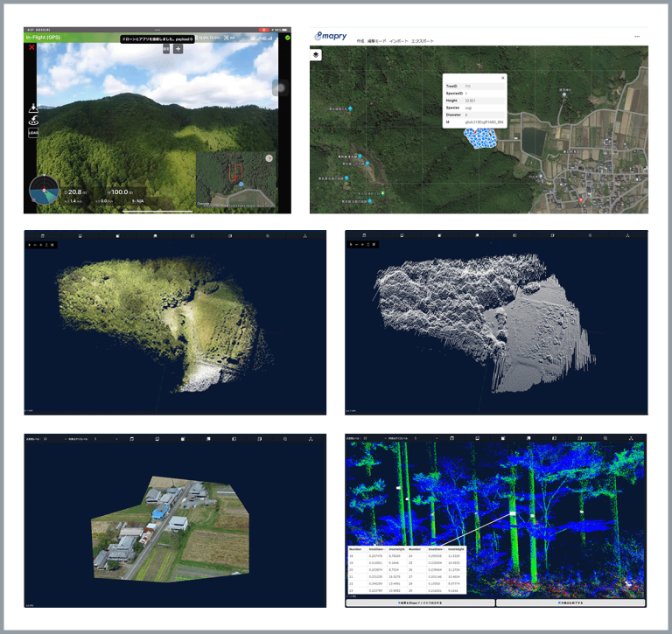Tap the plus button atop the drone camera view
672x634 pixels.
pos(178,49)
